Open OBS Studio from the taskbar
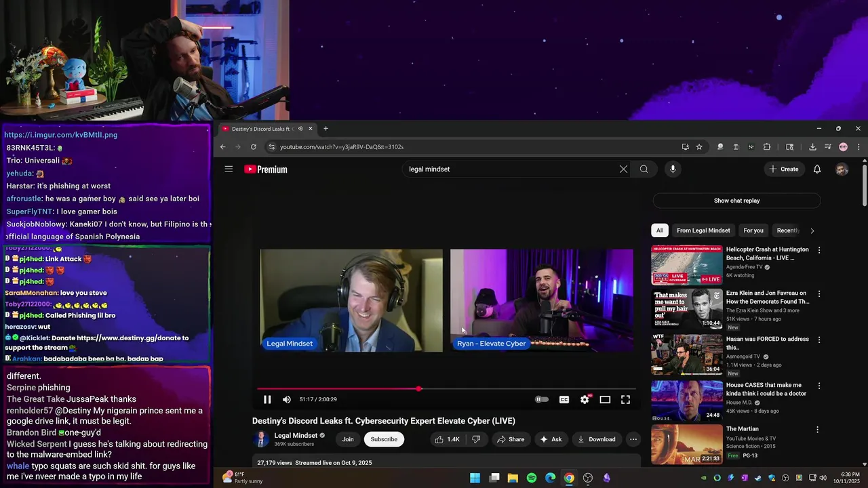The height and width of the screenshot is (488, 868). click(588, 478)
